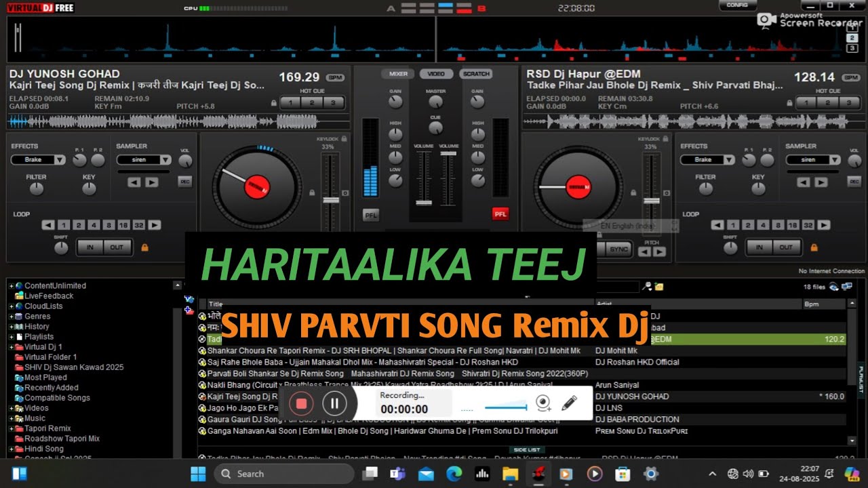This screenshot has width=868, height=488.
Task: Click left deck sampler previous arrow
Action: (x=134, y=182)
